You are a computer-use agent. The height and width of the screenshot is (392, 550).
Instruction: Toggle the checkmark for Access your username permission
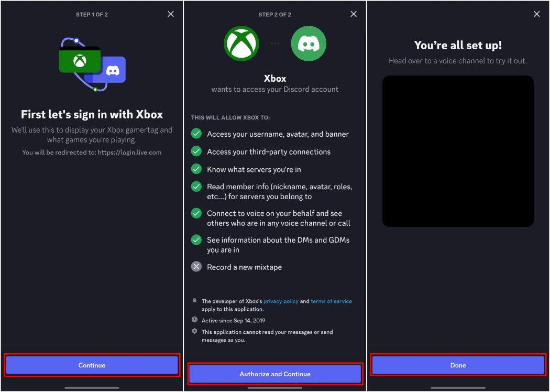[196, 134]
